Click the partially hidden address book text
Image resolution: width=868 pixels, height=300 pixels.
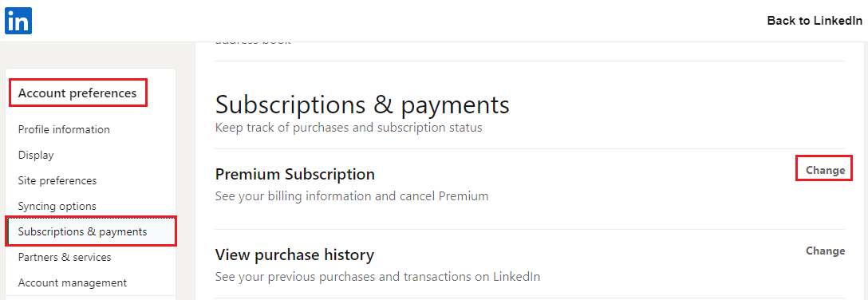(x=252, y=41)
